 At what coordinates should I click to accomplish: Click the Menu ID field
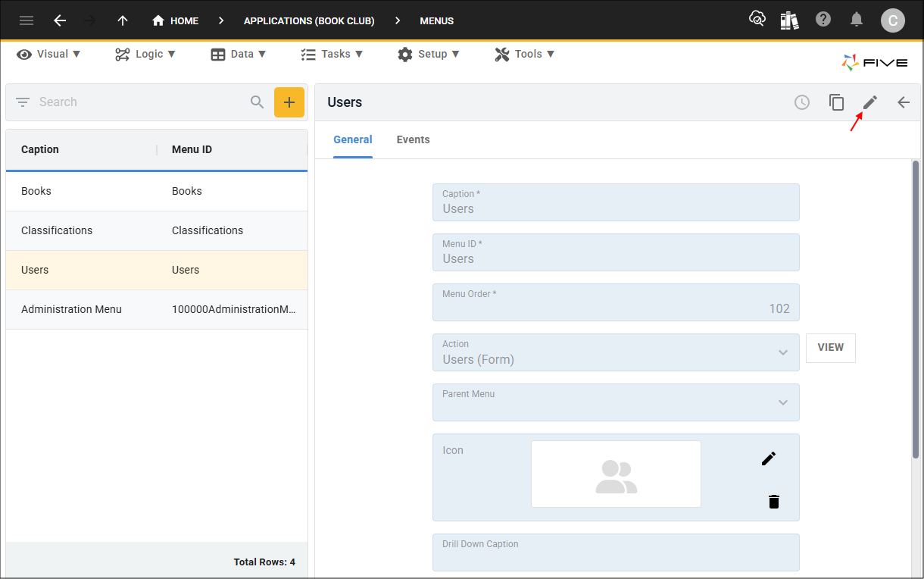tap(616, 252)
